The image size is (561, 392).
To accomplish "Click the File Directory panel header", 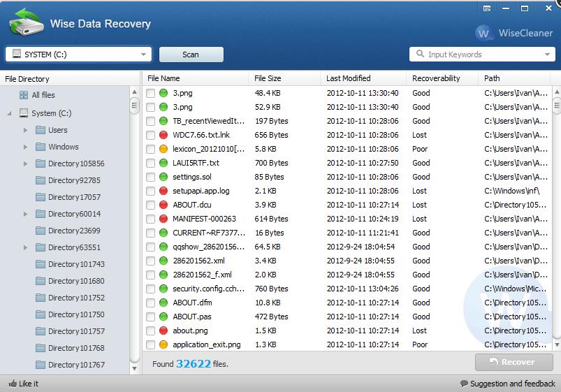I will pos(70,79).
